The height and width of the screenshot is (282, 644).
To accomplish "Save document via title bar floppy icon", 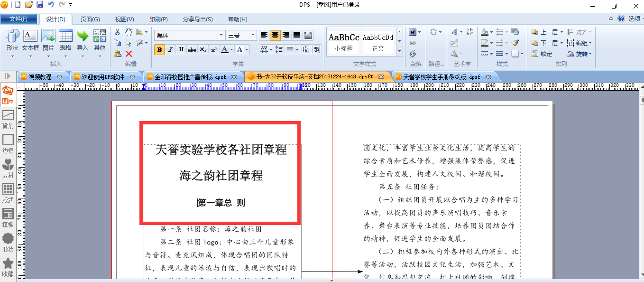I will click(x=40, y=5).
